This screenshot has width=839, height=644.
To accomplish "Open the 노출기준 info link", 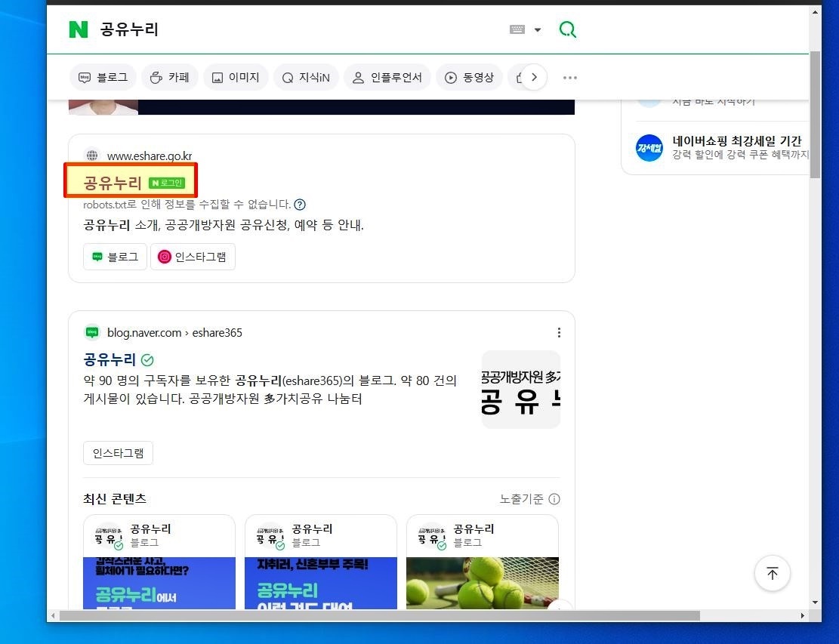I will point(521,499).
